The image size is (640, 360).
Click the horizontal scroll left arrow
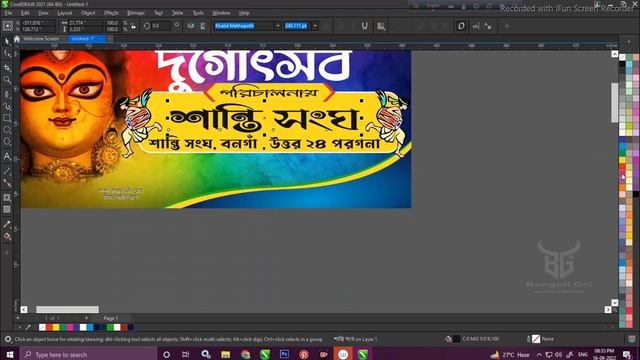[x=24, y=310]
